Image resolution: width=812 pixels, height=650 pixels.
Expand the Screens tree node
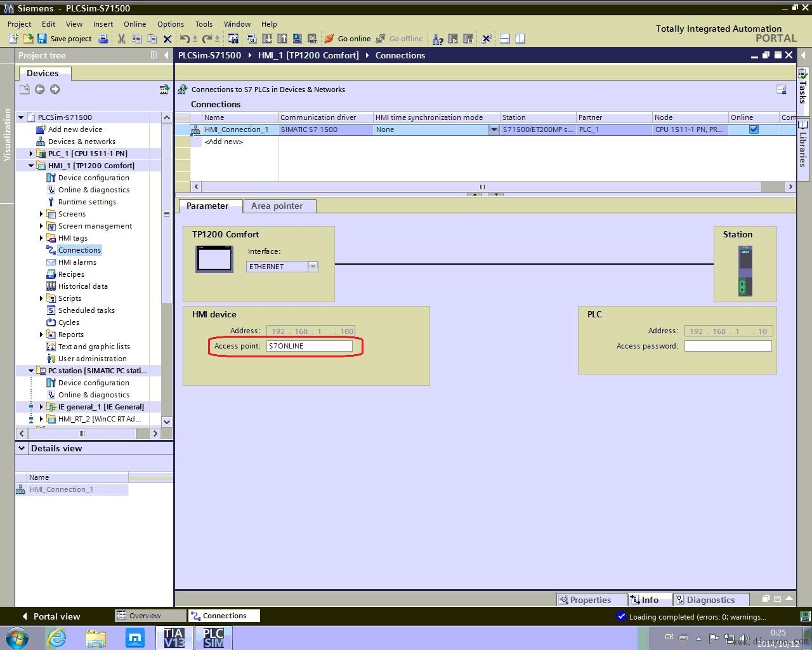pyautogui.click(x=42, y=214)
